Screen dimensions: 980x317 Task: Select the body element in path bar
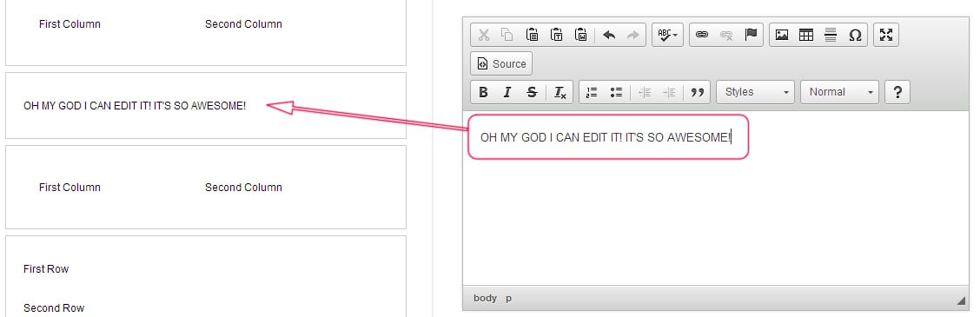[x=485, y=298]
